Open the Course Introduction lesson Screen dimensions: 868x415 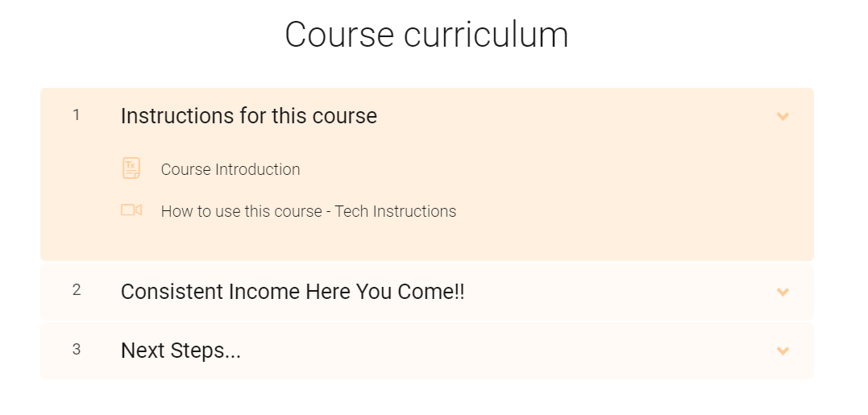(230, 169)
